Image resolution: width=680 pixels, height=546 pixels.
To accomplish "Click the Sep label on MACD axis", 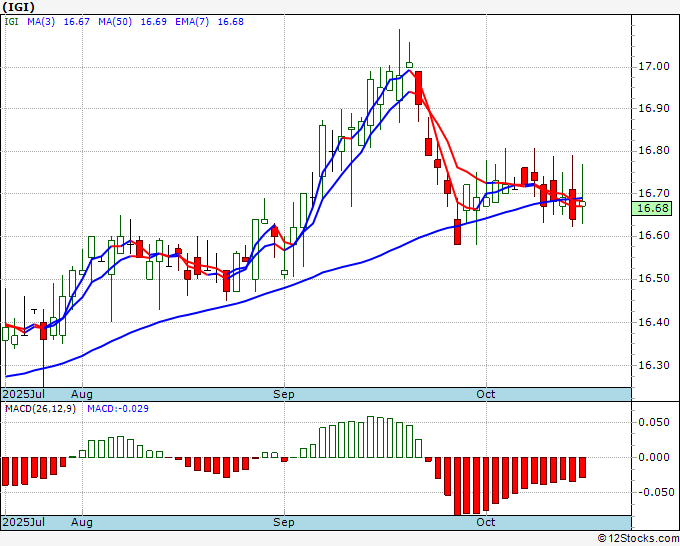I will (284, 522).
